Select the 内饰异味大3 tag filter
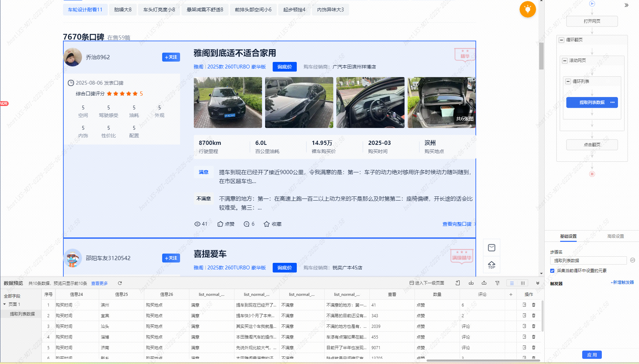Image resolution: width=639 pixels, height=364 pixels. 331,10
